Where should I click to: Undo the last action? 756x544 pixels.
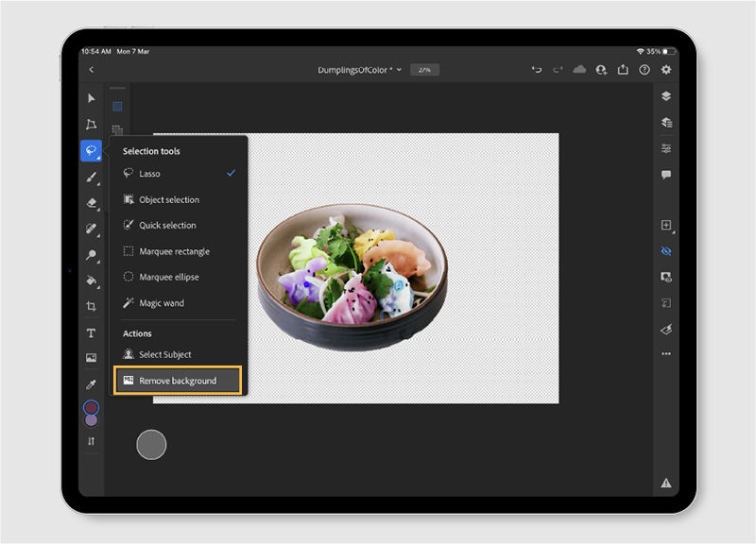click(537, 70)
